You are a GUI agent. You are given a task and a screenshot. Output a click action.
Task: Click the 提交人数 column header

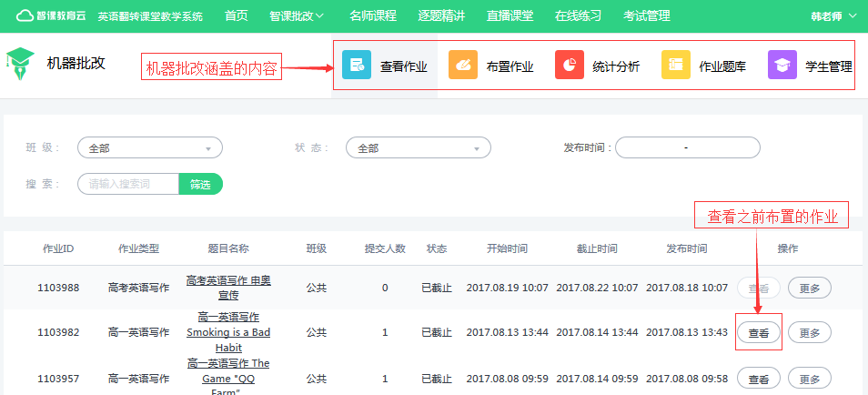click(385, 248)
